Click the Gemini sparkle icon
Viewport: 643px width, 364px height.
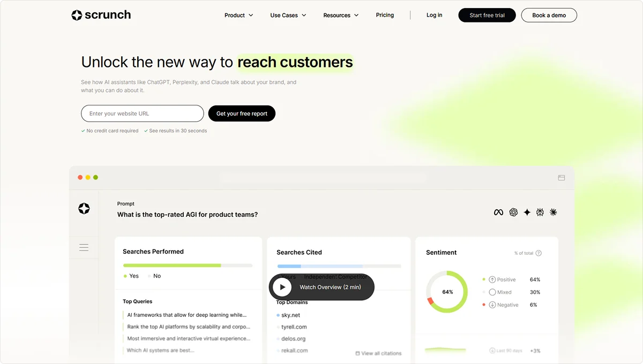[x=527, y=213]
